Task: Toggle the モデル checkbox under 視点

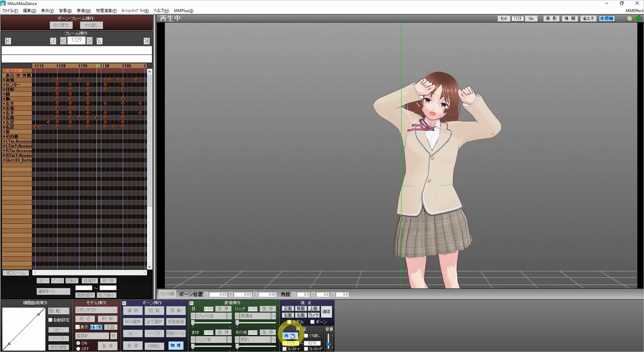Action: (289, 322)
